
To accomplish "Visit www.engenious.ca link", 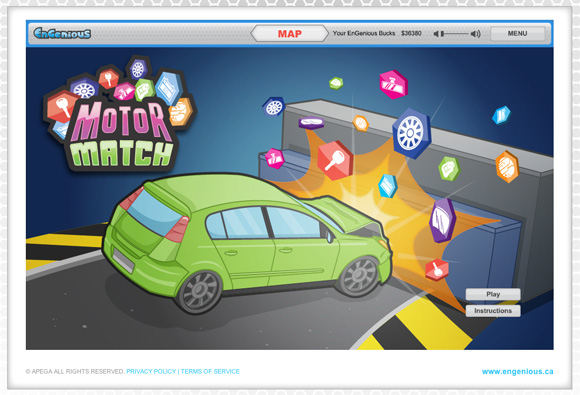I will (x=517, y=371).
